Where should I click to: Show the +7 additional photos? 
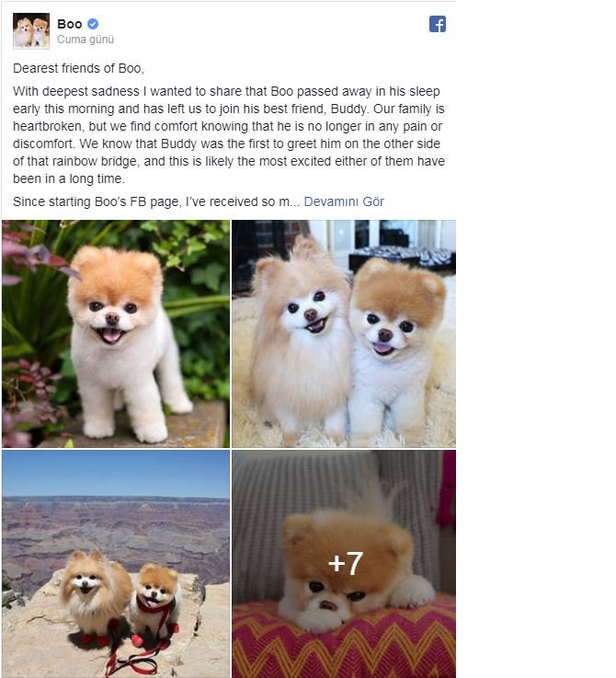click(344, 564)
